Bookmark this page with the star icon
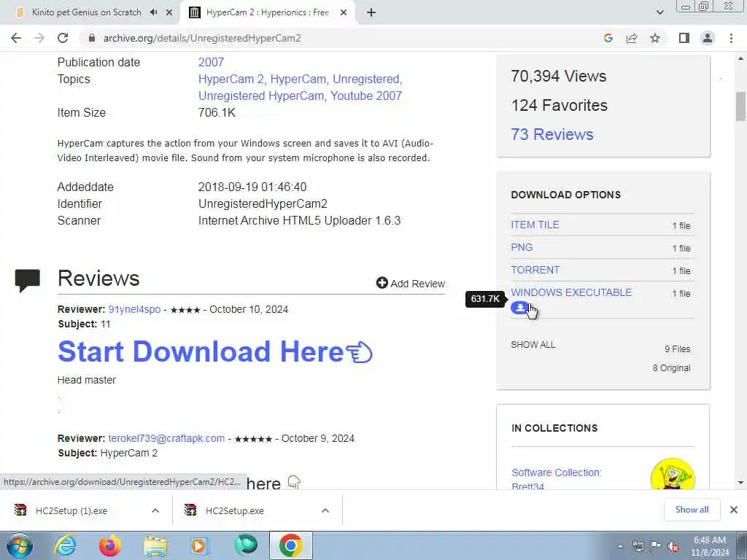Viewport: 747px width, 560px height. coord(655,38)
